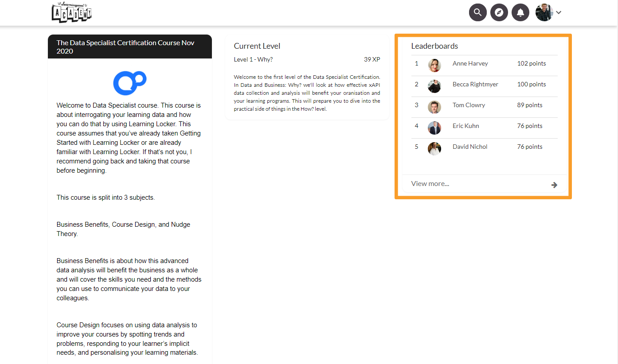Viewport: 618px width, 364px height.
Task: Expand the user menu chevron arrow
Action: (559, 12)
